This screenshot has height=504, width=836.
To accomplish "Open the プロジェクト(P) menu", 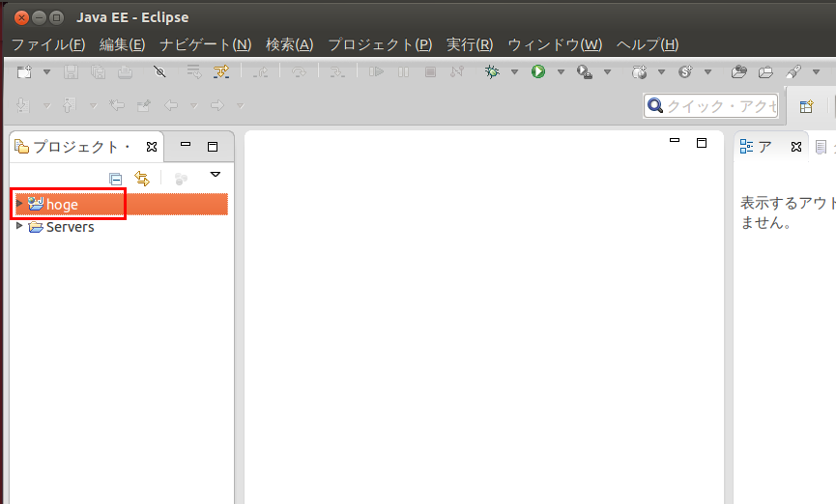I will tap(380, 44).
